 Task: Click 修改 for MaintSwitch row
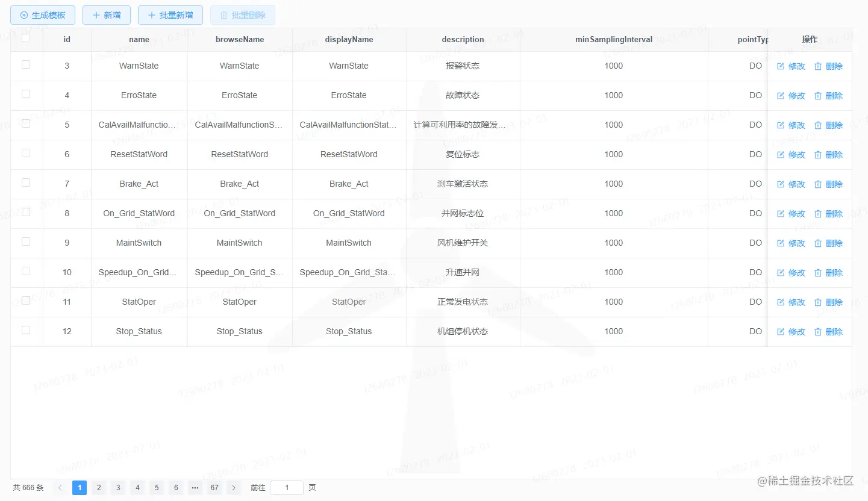[x=792, y=243]
